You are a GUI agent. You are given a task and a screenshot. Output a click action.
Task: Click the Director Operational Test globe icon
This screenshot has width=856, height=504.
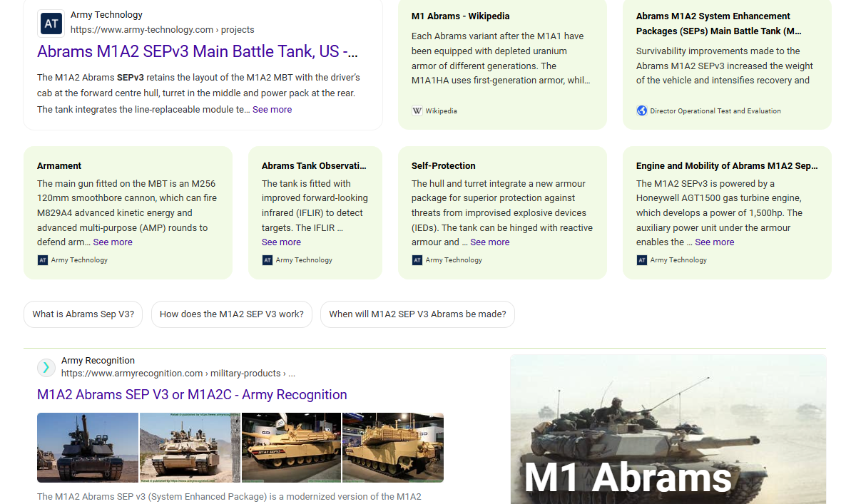642,110
